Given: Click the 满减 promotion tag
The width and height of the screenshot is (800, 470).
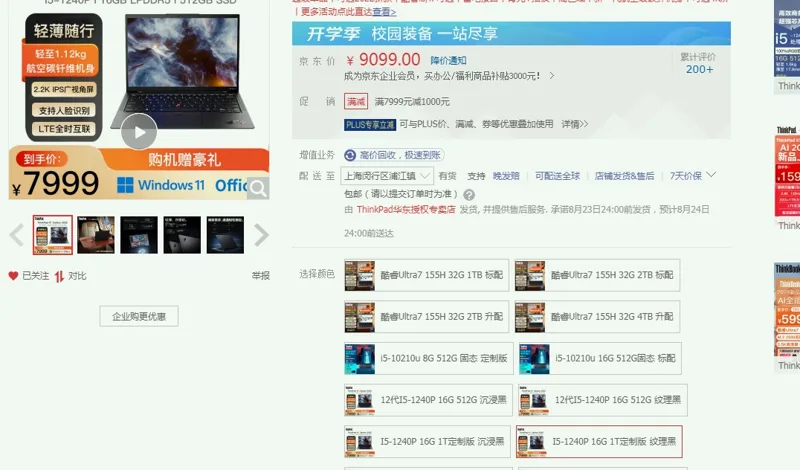Looking at the screenshot, I should [356, 102].
